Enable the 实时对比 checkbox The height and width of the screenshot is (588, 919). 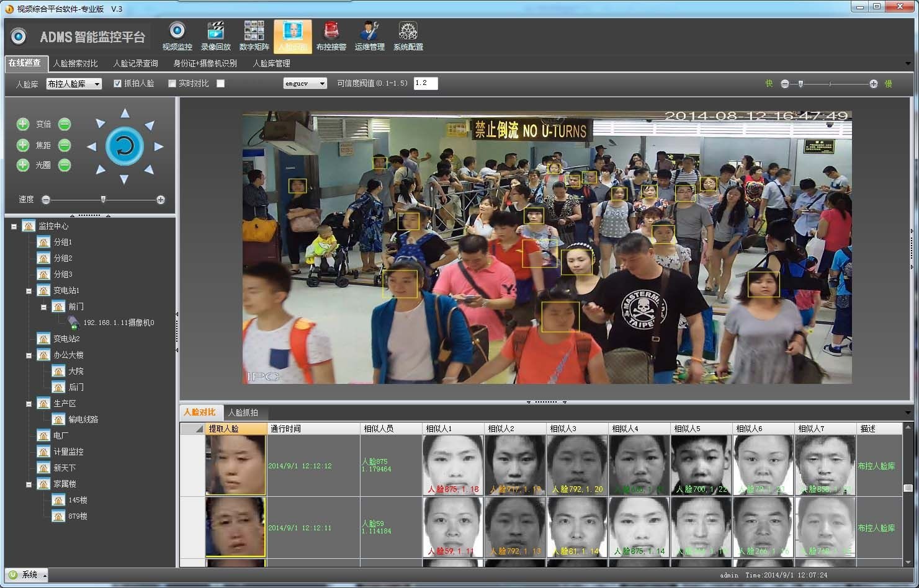[172, 83]
